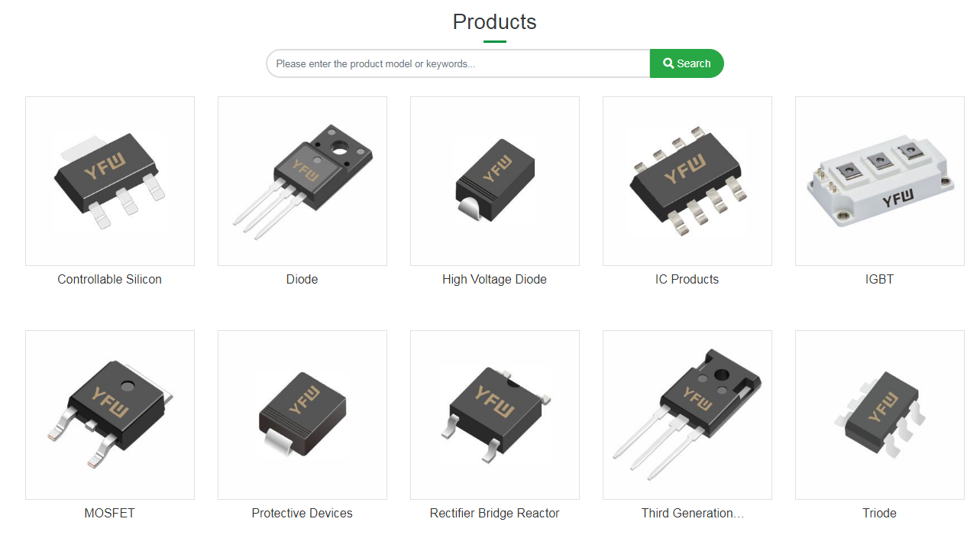The image size is (980, 535).
Task: Open the IGBT module image
Action: click(880, 181)
